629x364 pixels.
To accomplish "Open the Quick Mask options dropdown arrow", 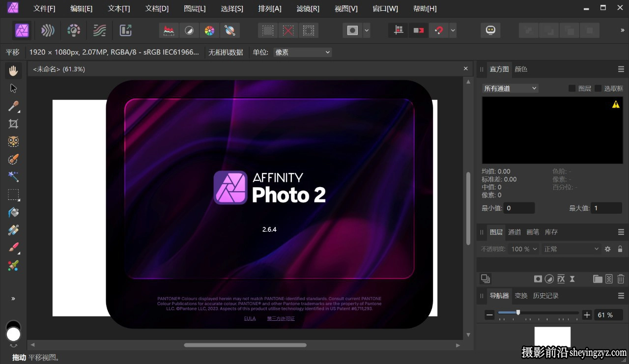I will (367, 30).
